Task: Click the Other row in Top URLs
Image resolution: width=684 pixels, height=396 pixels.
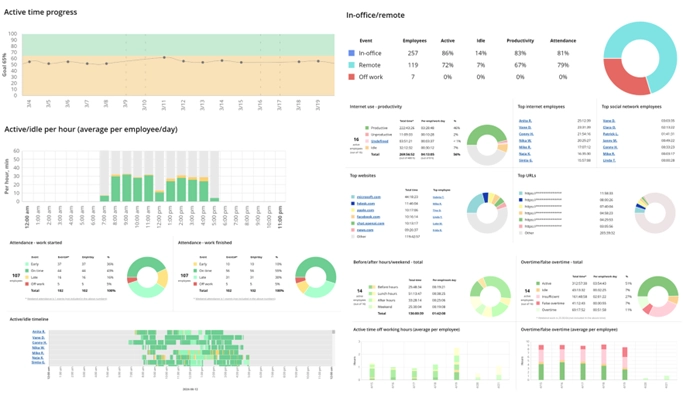Action: pos(567,233)
